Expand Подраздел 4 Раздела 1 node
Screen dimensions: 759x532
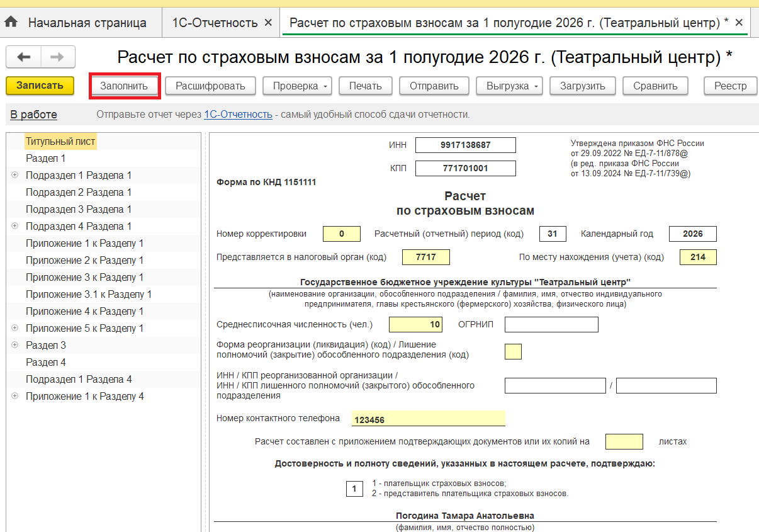[14, 226]
